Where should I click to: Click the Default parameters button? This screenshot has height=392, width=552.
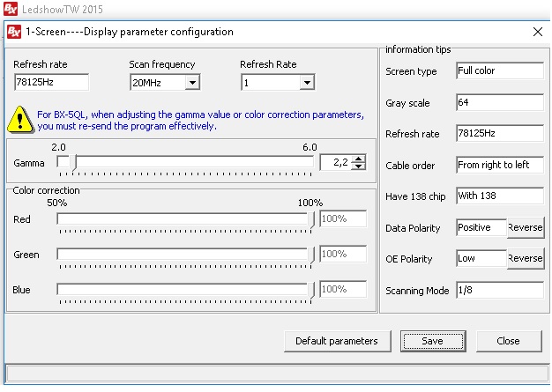click(x=337, y=341)
